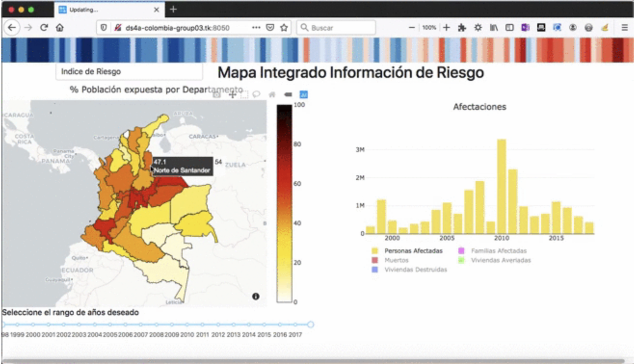Reload the page with the refresh button
Image resolution: width=638 pixels, height=364 pixels.
click(x=44, y=28)
